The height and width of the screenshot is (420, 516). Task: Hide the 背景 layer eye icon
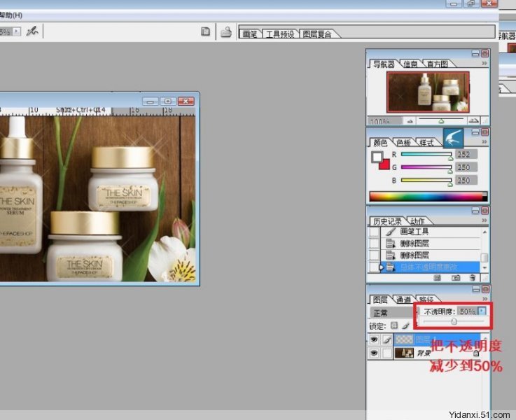click(374, 353)
